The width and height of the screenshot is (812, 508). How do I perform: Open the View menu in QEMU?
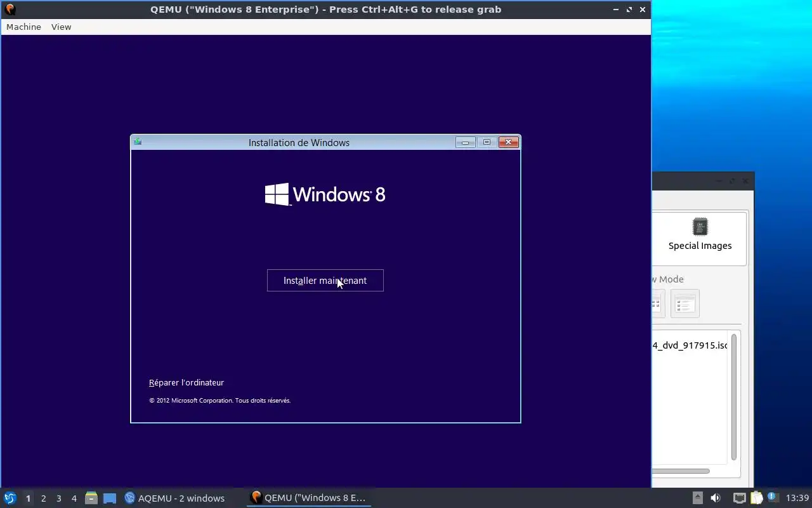[61, 27]
